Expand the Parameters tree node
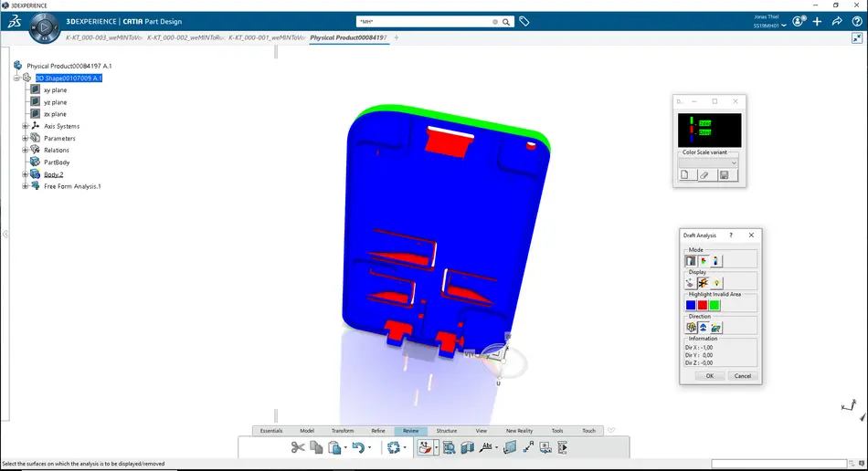Viewport: 868px width, 471px height. (26, 138)
